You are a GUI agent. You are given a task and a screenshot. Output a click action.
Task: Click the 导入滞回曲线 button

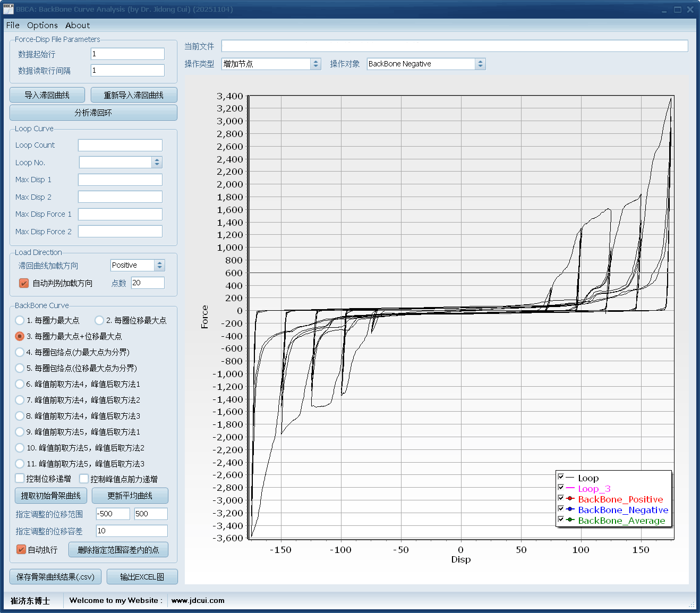point(47,95)
